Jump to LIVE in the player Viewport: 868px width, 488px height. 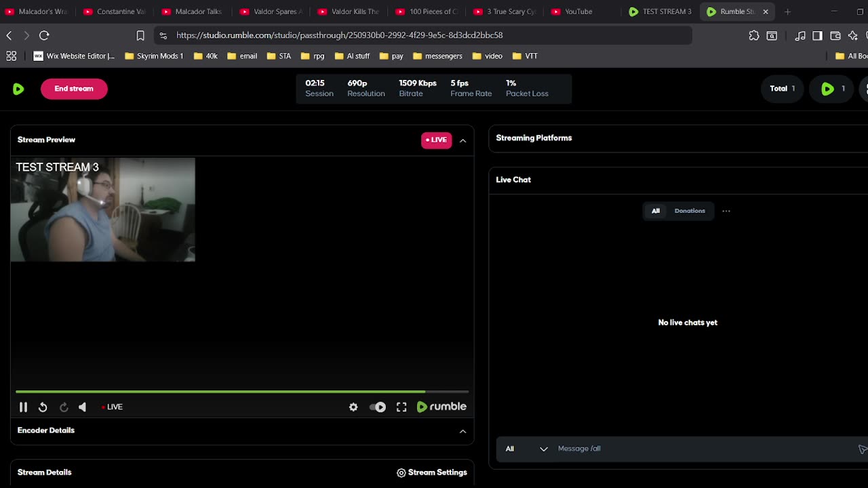pos(112,407)
